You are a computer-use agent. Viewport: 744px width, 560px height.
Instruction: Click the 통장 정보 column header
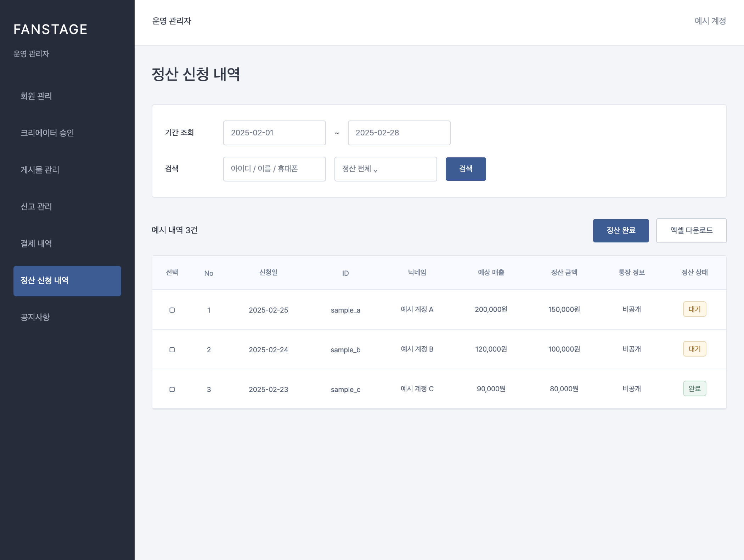632,273
